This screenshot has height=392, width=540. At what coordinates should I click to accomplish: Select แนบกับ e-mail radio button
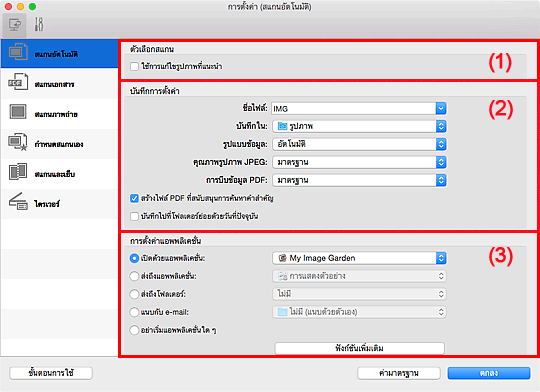click(134, 312)
